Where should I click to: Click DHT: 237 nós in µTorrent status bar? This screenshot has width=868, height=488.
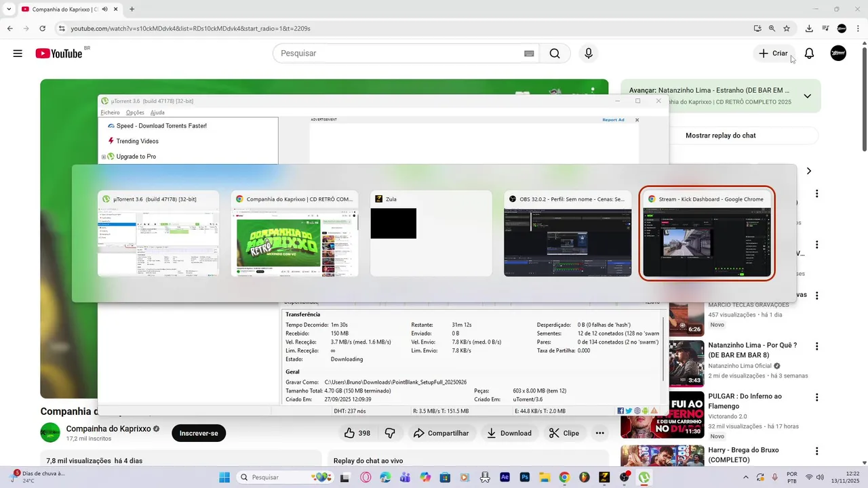[x=350, y=411]
